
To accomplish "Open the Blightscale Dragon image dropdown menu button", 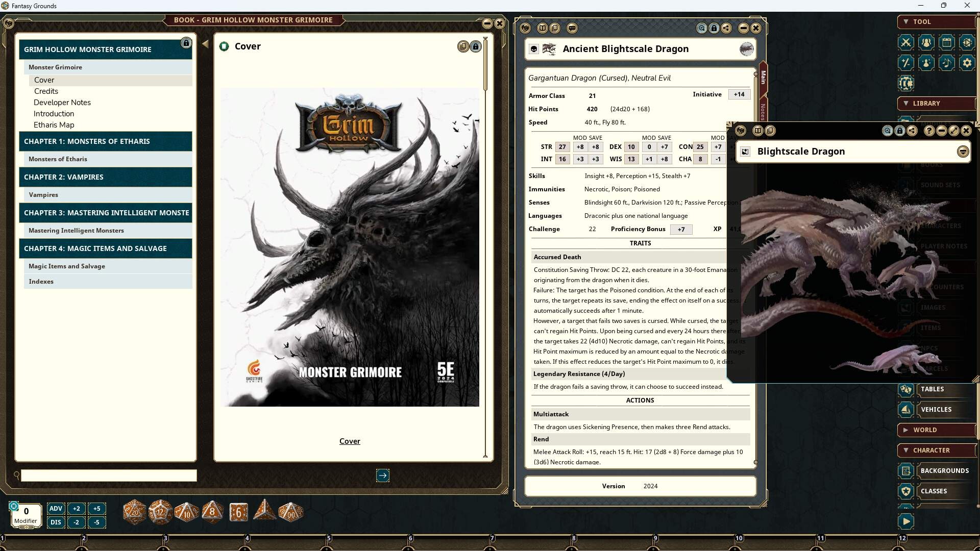I will [x=963, y=152].
